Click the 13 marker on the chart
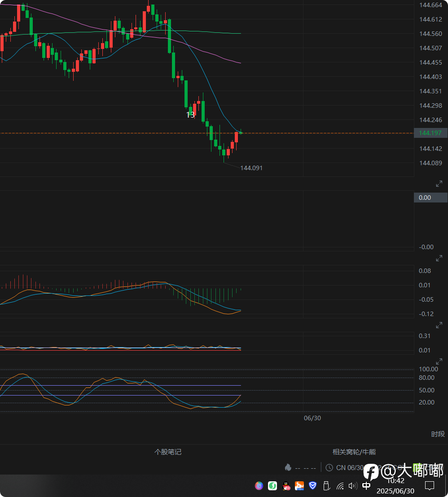Image resolution: width=448 pixels, height=497 pixels. pos(190,115)
